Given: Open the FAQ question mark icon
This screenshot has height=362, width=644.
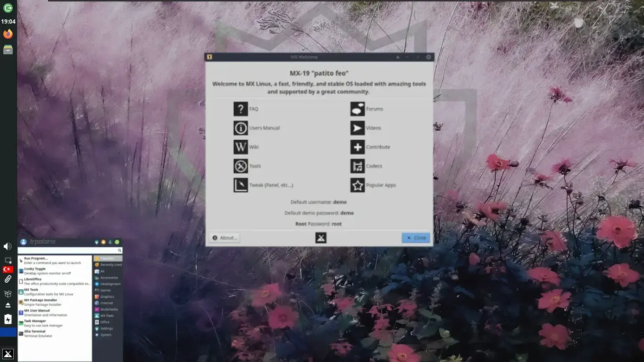Looking at the screenshot, I should tap(241, 109).
